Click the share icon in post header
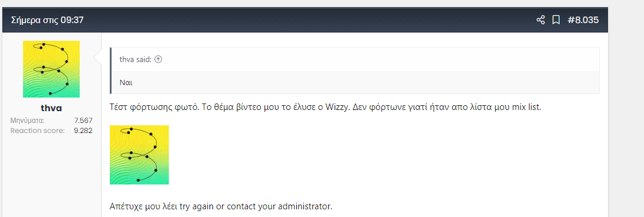Viewport: 644px width, 217px height. (541, 20)
